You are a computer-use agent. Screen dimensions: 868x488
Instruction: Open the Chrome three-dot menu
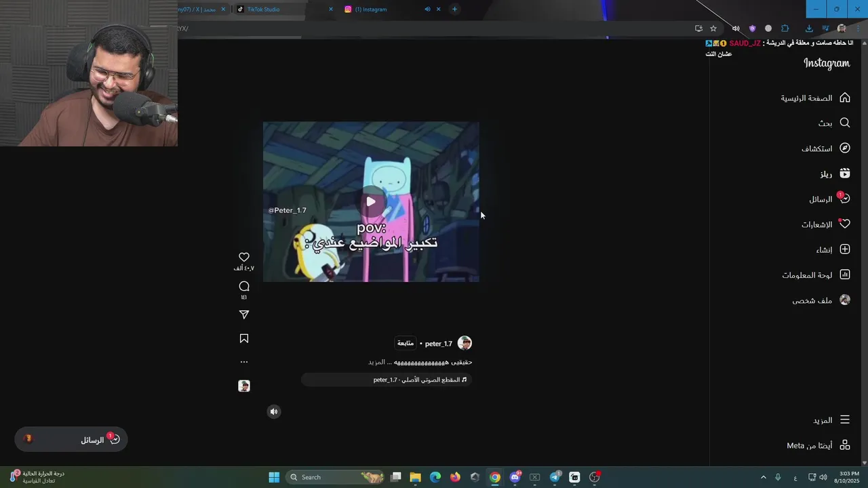tap(858, 28)
